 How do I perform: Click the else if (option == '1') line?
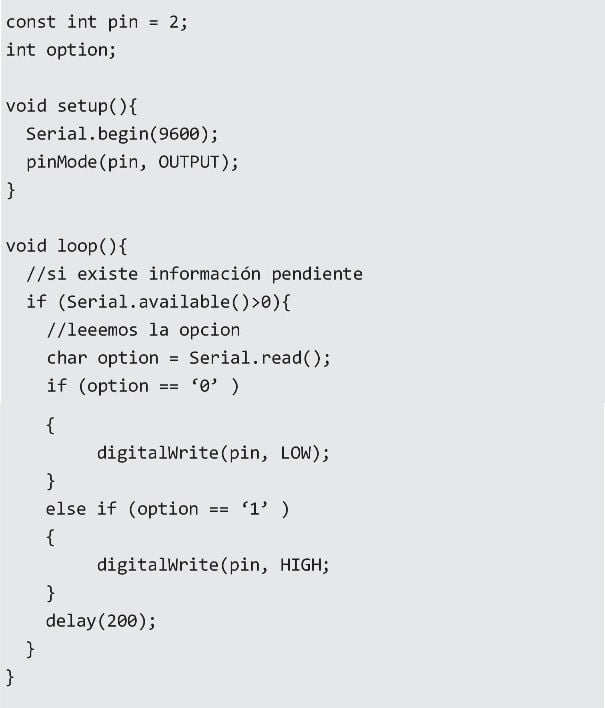click(168, 509)
